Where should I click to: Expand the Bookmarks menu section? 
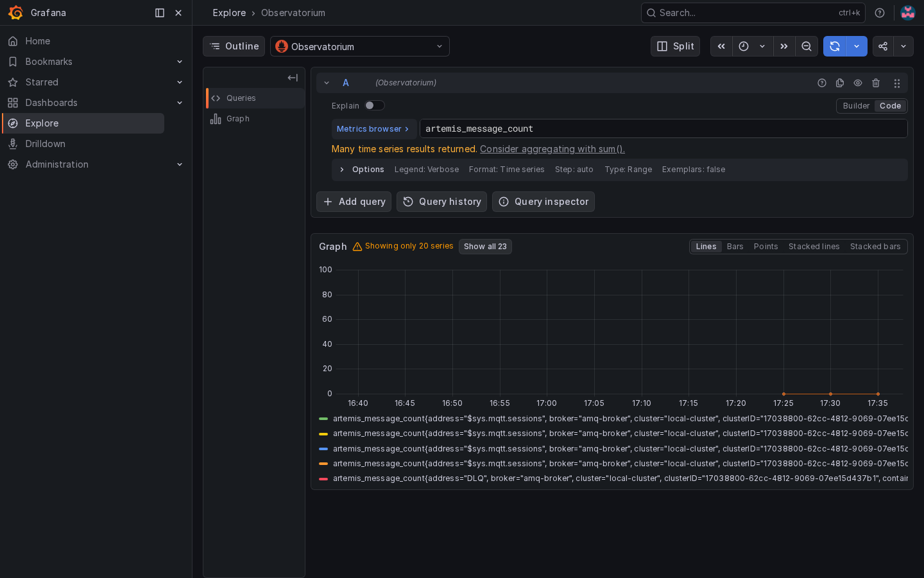(180, 62)
